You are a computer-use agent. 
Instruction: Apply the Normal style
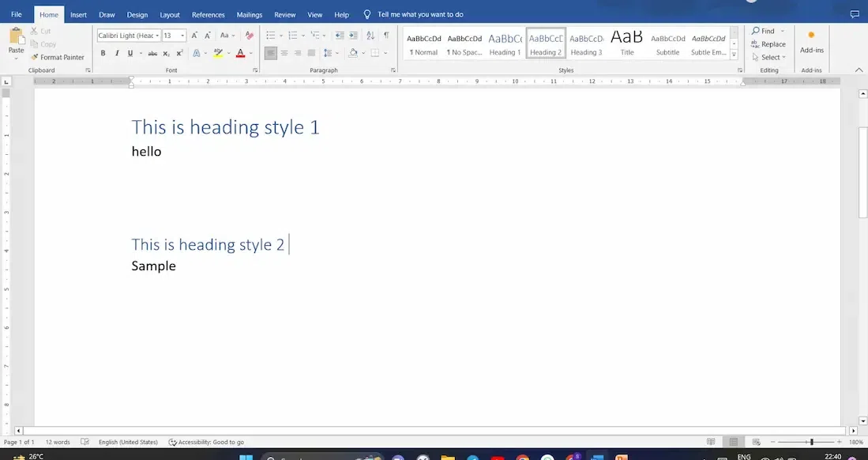click(423, 43)
